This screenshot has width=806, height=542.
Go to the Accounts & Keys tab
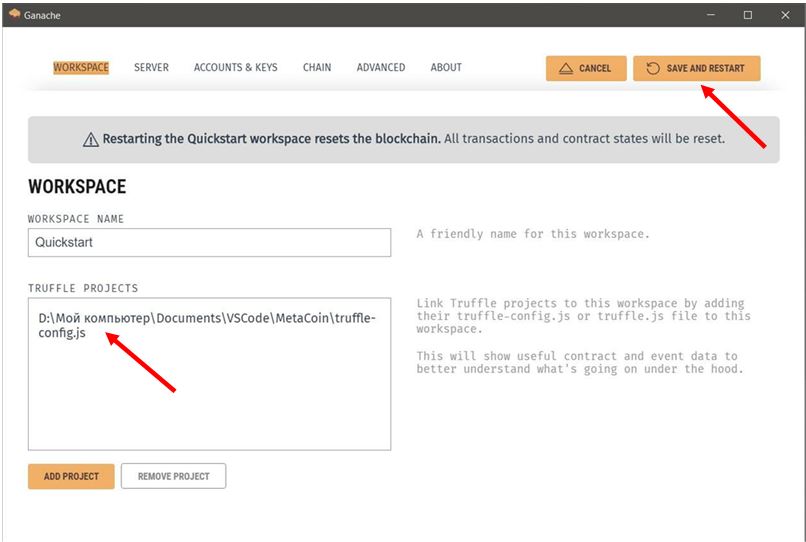point(236,68)
